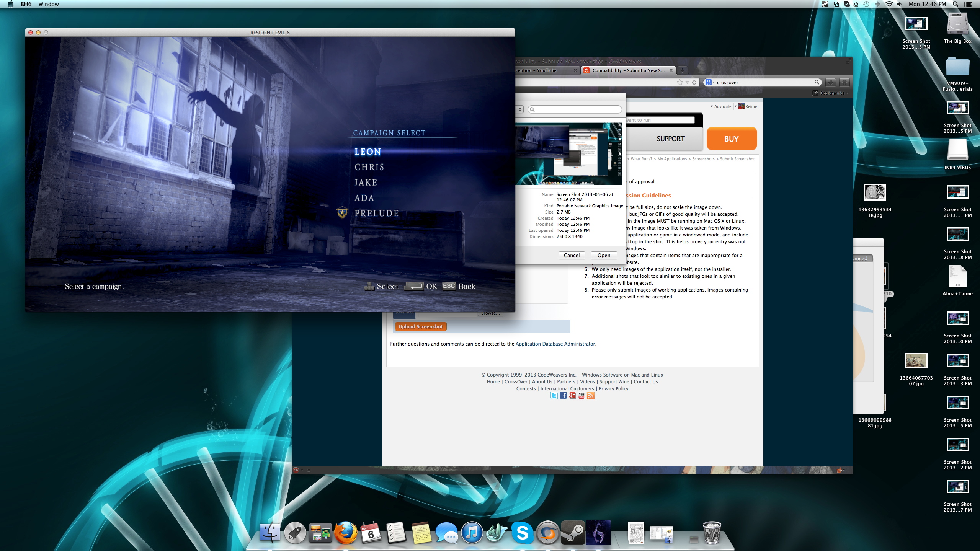Cancel the file chooser dialog

point(572,255)
